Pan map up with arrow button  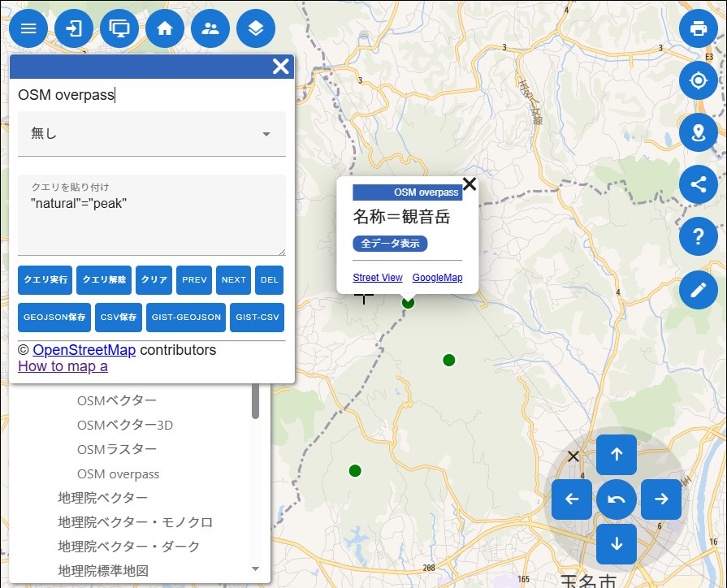(x=617, y=455)
